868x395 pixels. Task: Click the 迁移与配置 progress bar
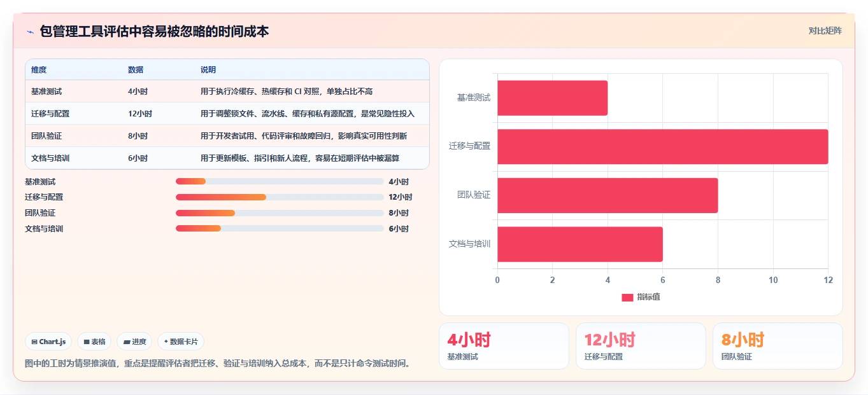pos(280,197)
